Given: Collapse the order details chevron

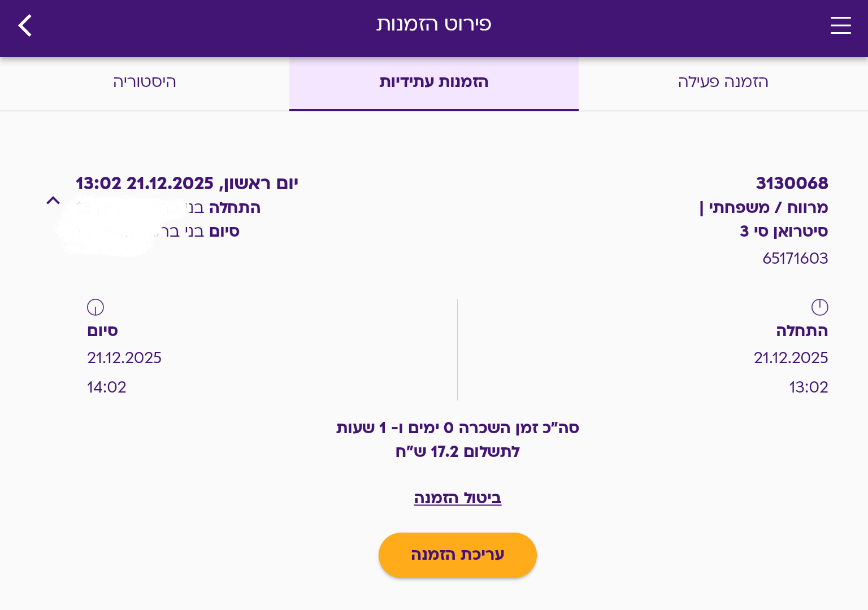Looking at the screenshot, I should [53, 201].
